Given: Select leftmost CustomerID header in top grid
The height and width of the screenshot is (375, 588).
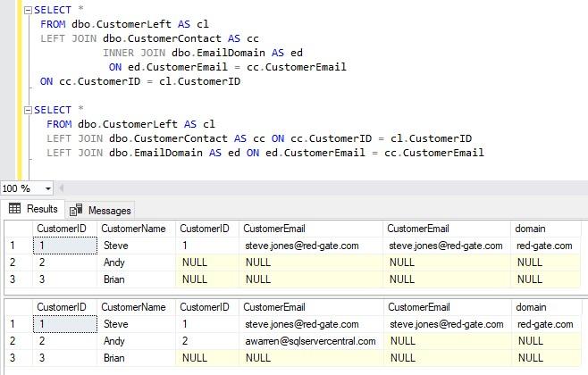Looking at the screenshot, I should point(61,229).
